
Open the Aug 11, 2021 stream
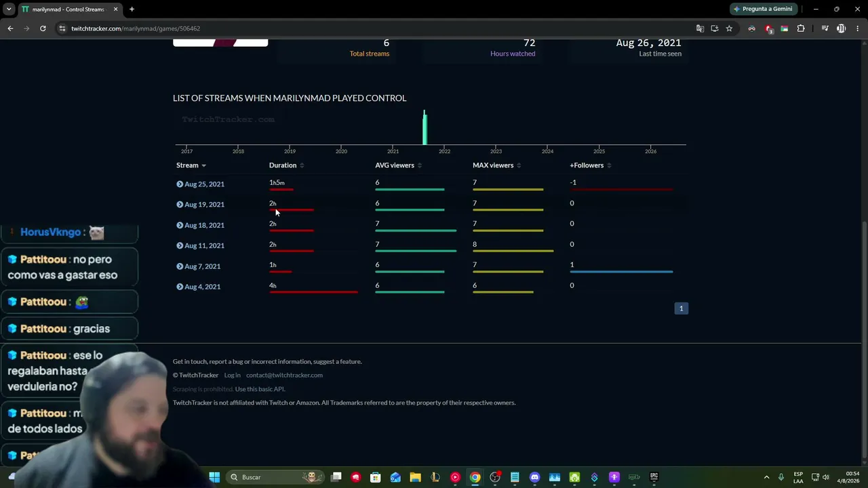pyautogui.click(x=201, y=245)
